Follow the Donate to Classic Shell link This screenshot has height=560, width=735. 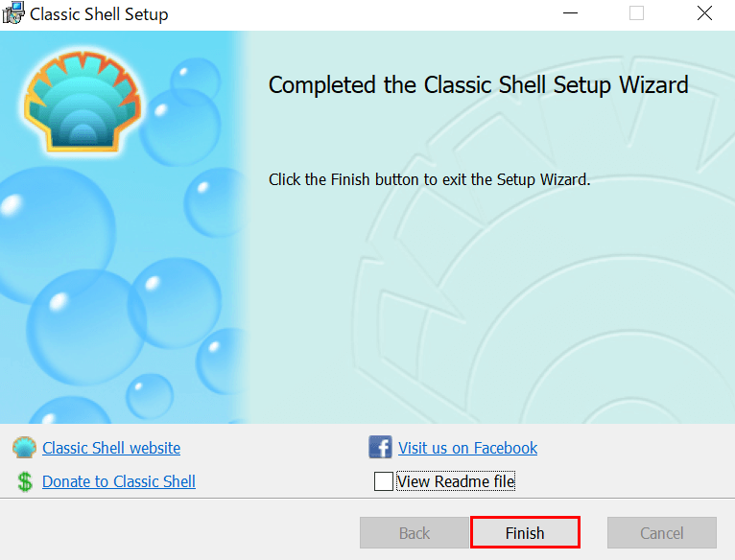coord(119,481)
